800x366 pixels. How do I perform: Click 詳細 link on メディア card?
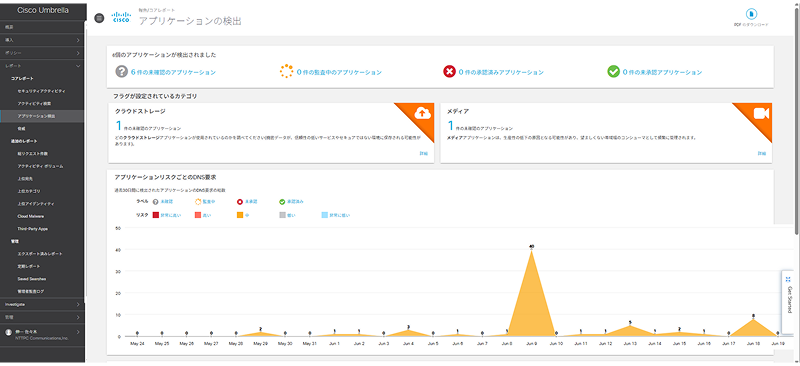pos(762,153)
